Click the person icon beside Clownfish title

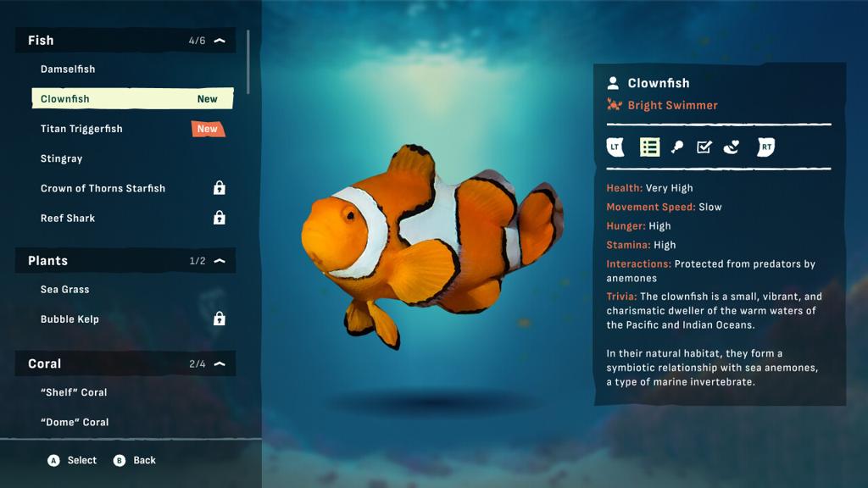click(613, 83)
